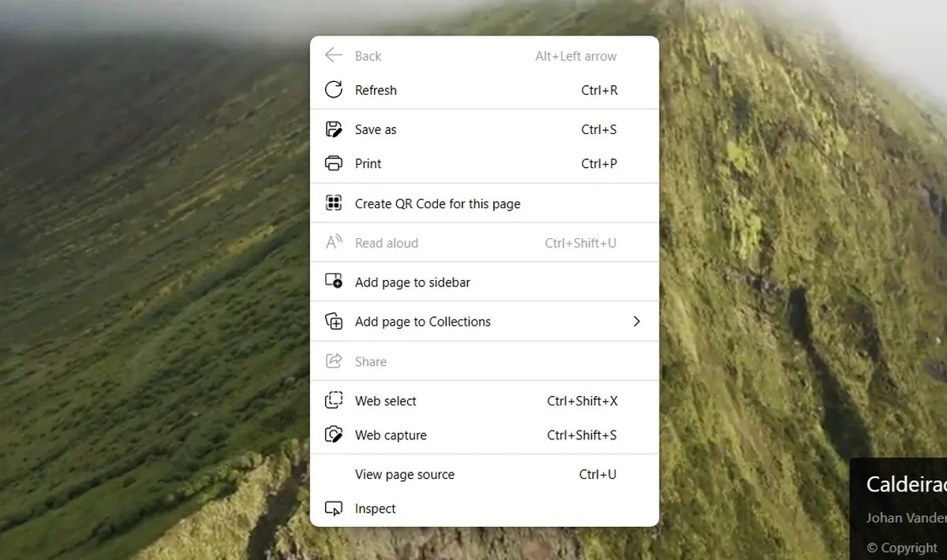Click the Copyright notice text
The height and width of the screenshot is (560, 947).
pyautogui.click(x=900, y=547)
